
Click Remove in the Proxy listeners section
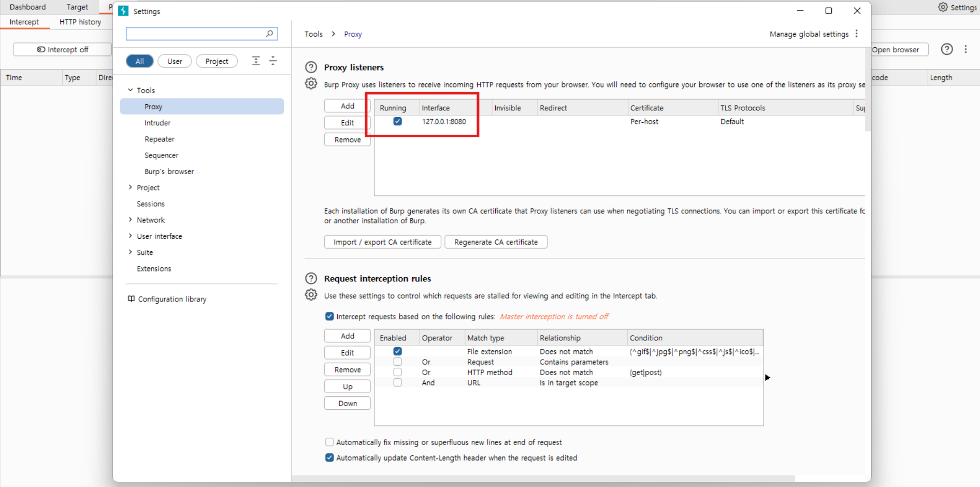(348, 139)
